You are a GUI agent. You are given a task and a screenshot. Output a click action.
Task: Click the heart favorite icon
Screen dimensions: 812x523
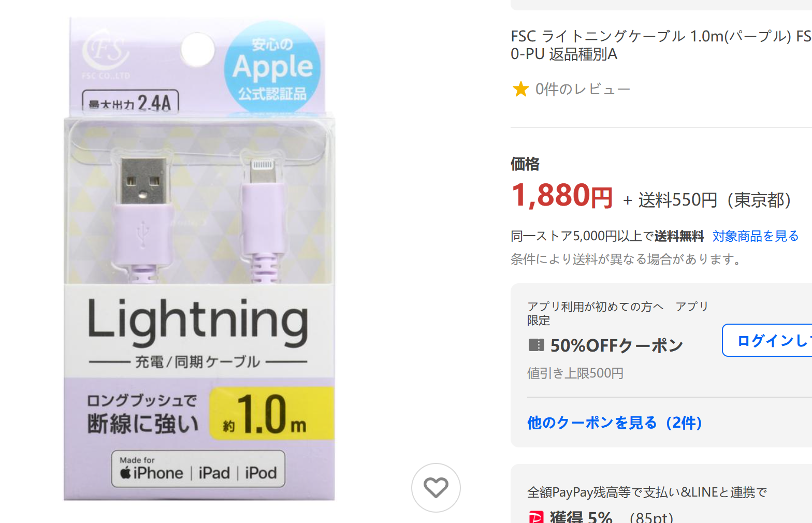coord(436,487)
